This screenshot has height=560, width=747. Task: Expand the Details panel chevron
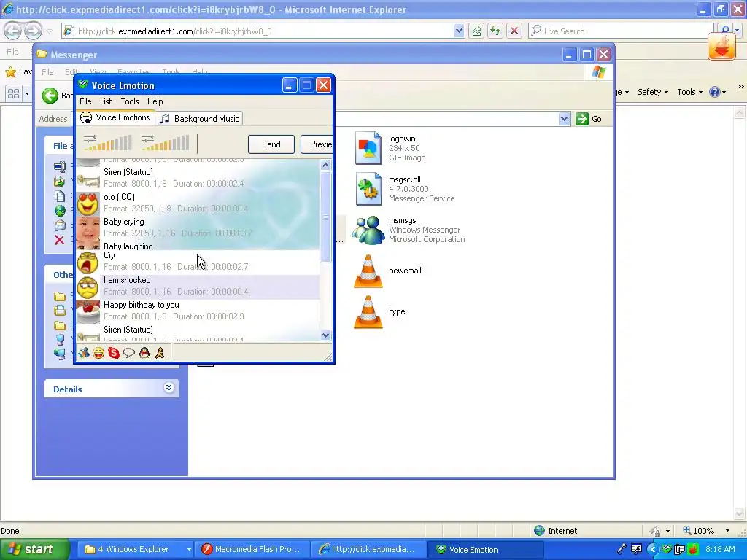click(x=169, y=388)
